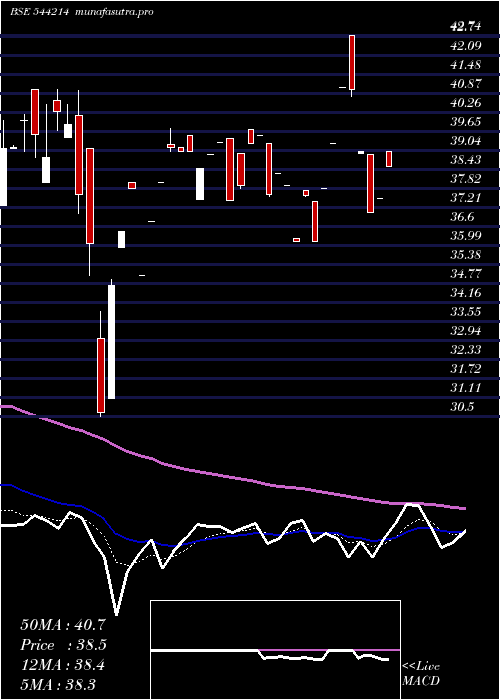
Task: Click the 35.38 price label
Action: tap(466, 255)
